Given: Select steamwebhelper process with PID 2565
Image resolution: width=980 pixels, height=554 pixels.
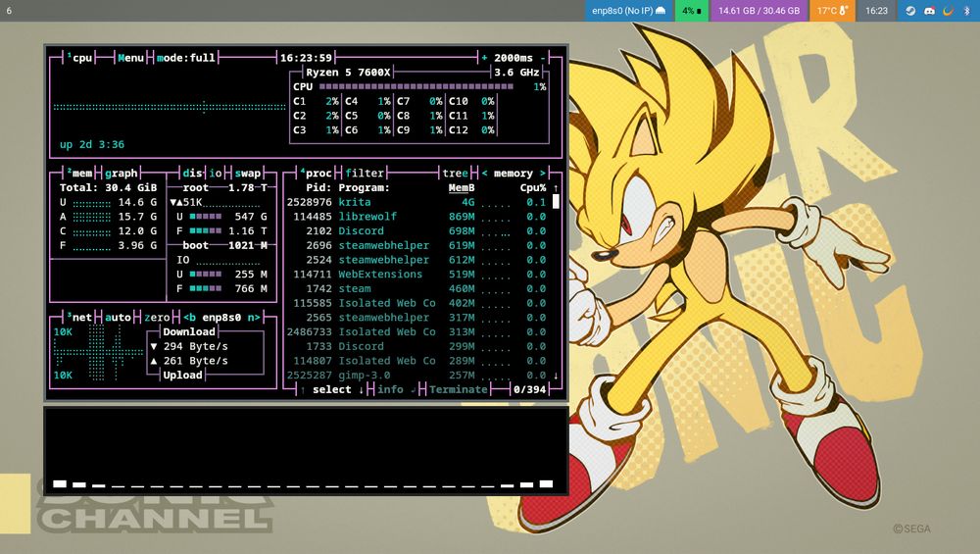Looking at the screenshot, I should pos(416,317).
